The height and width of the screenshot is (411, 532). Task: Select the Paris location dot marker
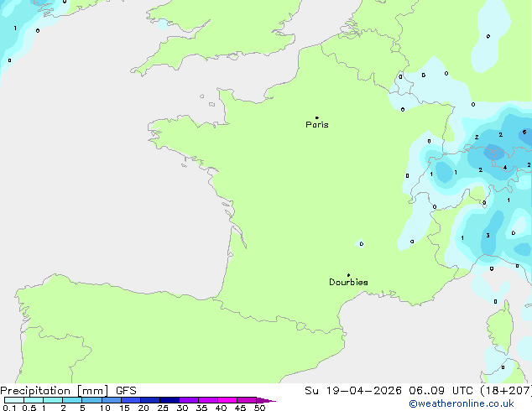317,117
